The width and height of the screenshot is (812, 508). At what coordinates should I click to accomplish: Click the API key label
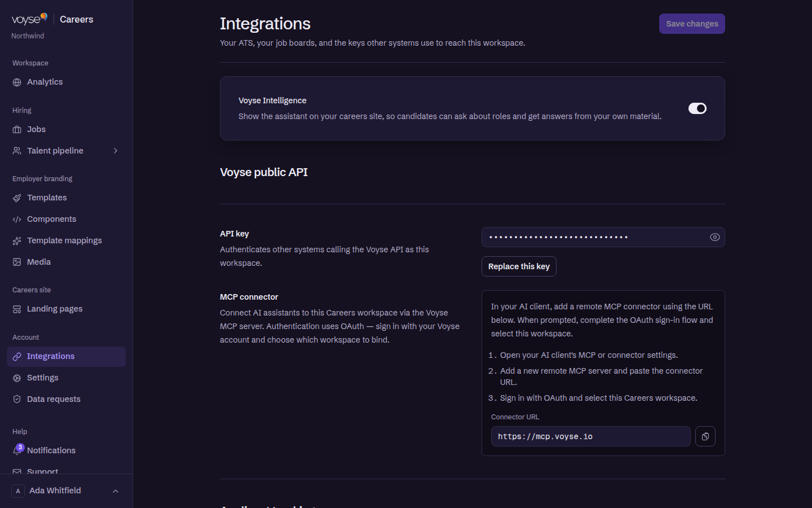(235, 234)
